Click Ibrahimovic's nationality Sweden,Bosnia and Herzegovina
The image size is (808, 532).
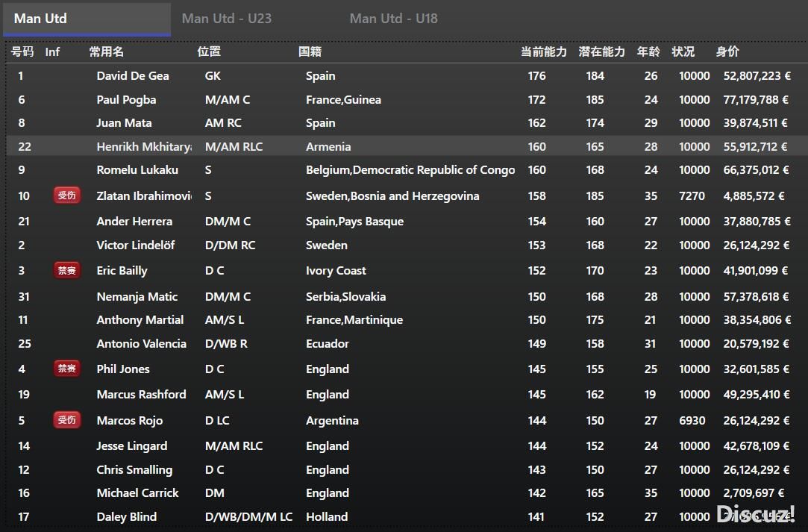coord(392,196)
